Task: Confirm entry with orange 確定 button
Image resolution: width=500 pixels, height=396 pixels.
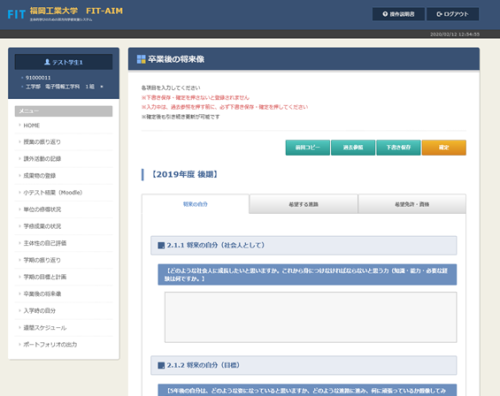Action: pyautogui.click(x=444, y=147)
